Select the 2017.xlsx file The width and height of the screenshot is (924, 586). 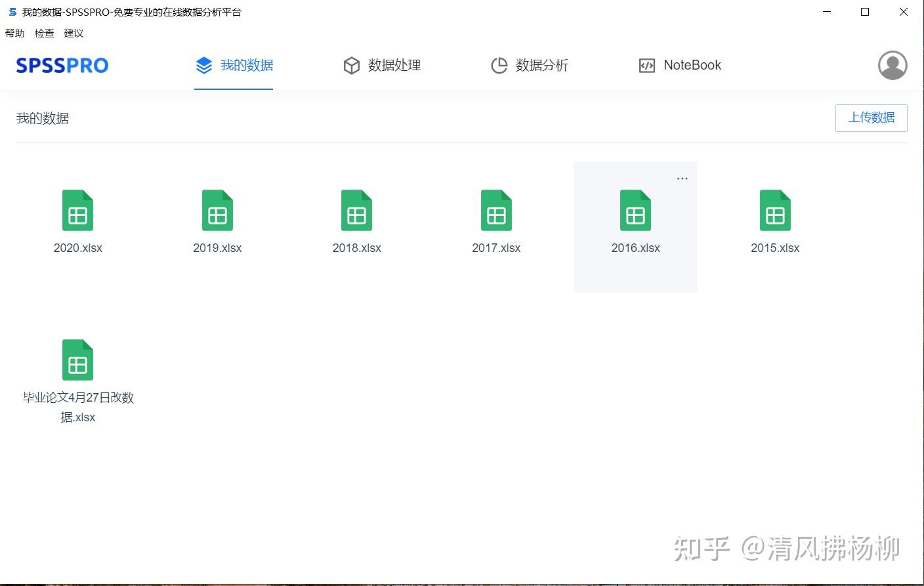tap(496, 211)
